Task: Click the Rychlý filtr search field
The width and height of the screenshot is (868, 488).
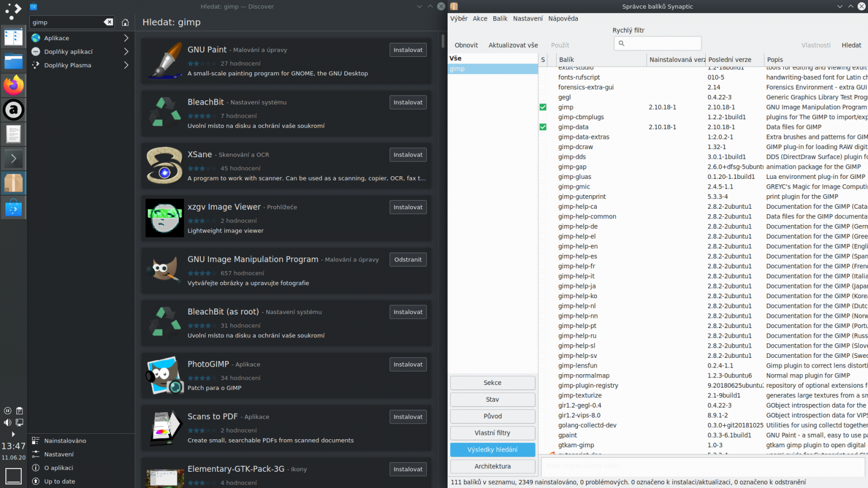Action: pyautogui.click(x=658, y=43)
